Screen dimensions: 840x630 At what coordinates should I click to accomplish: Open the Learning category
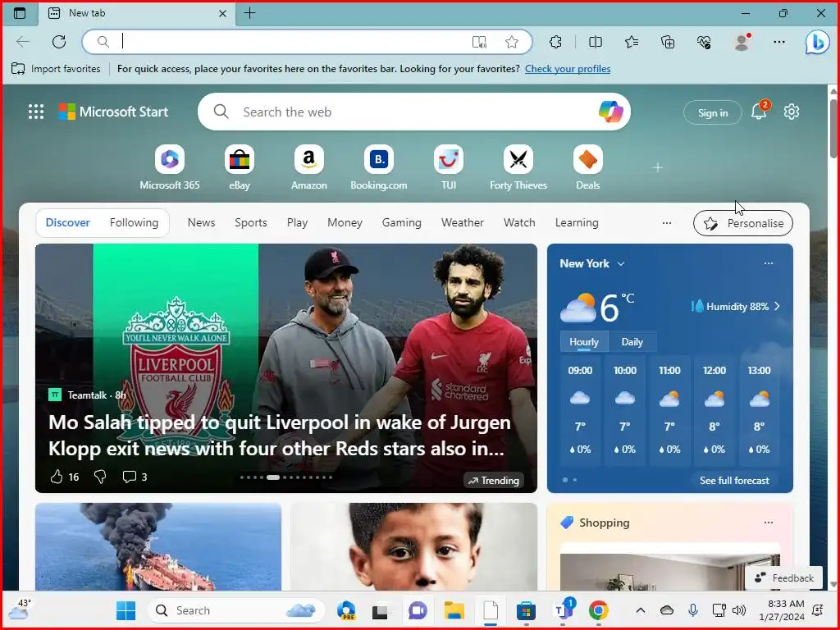[x=577, y=222]
